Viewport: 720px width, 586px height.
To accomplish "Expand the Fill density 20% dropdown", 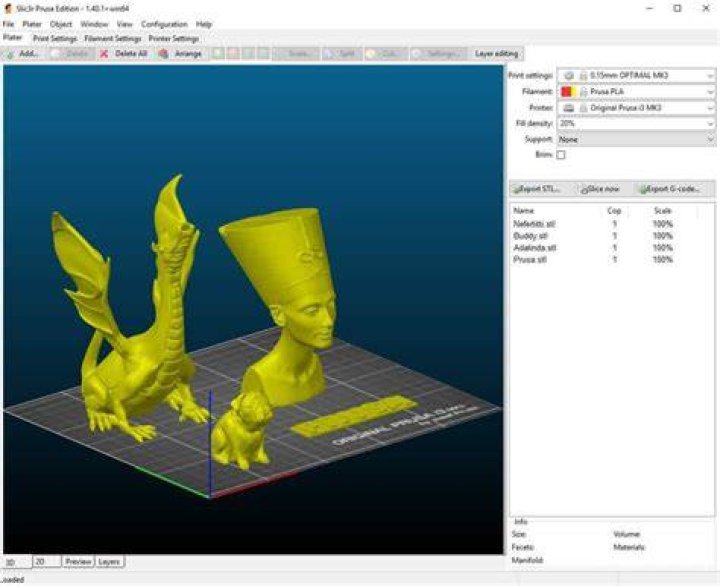I will [636, 124].
